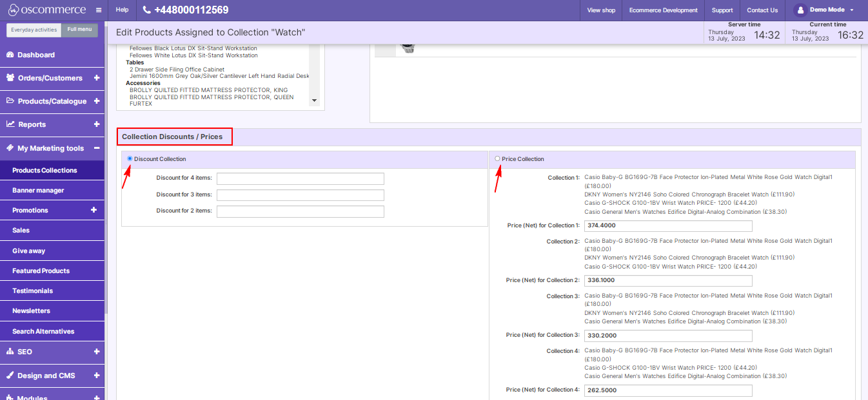This screenshot has width=868, height=400.
Task: Click the My Marketing tools tag icon
Action: (x=10, y=148)
